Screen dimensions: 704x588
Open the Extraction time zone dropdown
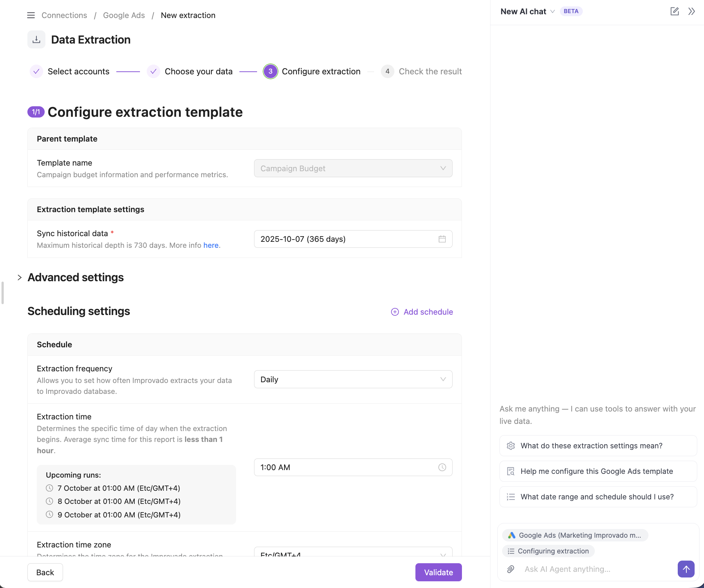pyautogui.click(x=353, y=552)
